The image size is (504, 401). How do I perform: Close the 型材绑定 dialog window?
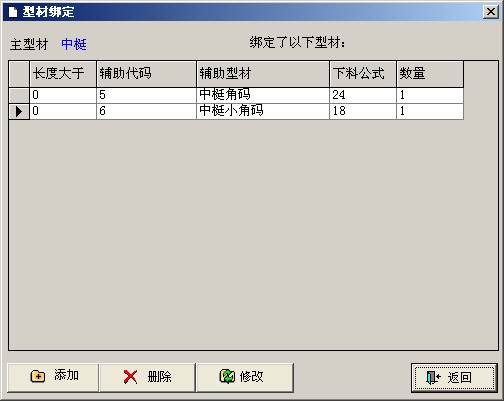click(x=491, y=12)
